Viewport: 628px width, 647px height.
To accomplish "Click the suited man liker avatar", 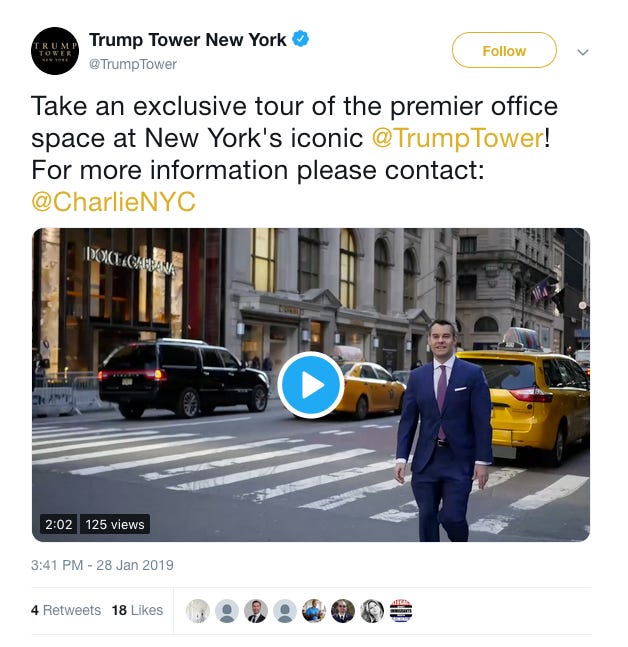I will [256, 611].
